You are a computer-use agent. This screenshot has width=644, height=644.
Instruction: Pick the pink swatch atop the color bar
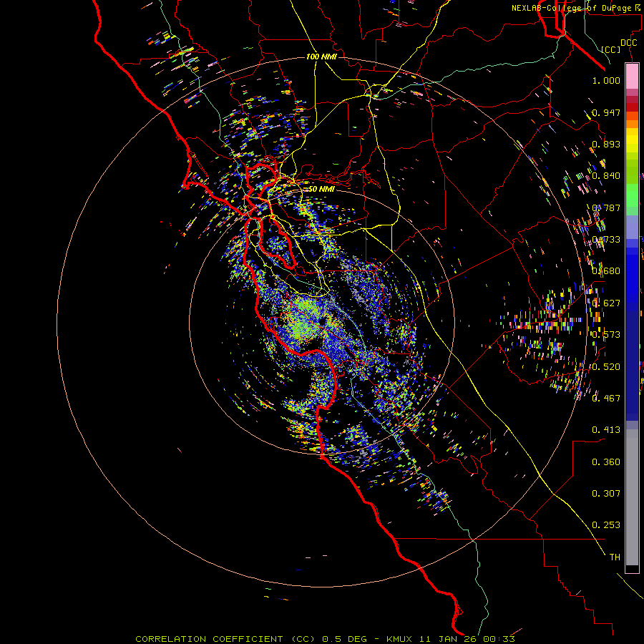pos(632,76)
